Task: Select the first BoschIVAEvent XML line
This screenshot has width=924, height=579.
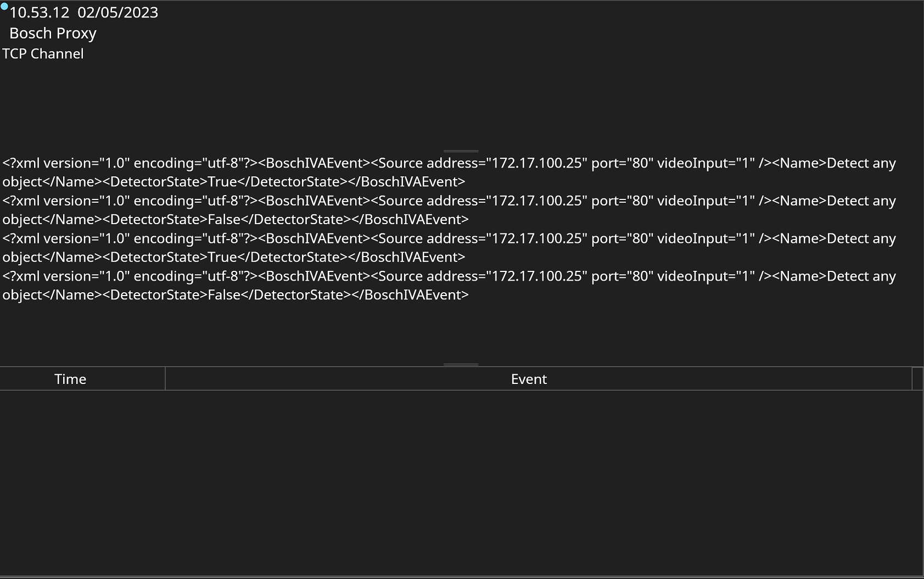Action: coord(449,164)
